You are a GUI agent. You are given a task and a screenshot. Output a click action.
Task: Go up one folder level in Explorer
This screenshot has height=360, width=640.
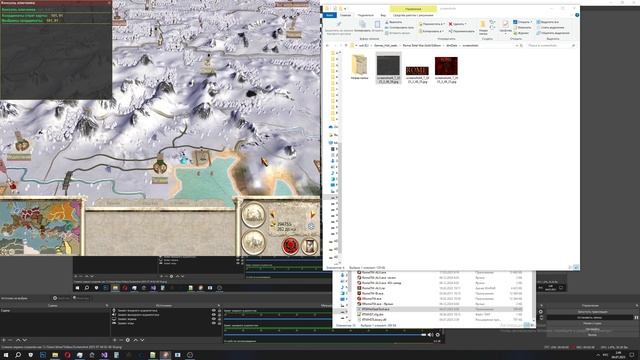[x=346, y=45]
